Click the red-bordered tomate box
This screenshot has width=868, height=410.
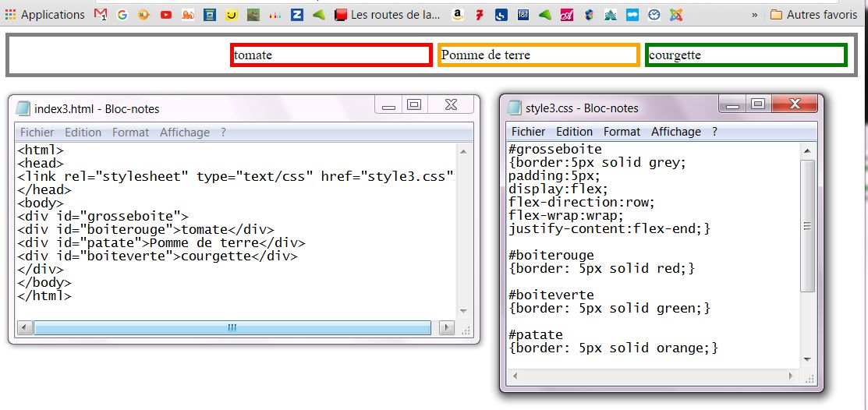[331, 55]
